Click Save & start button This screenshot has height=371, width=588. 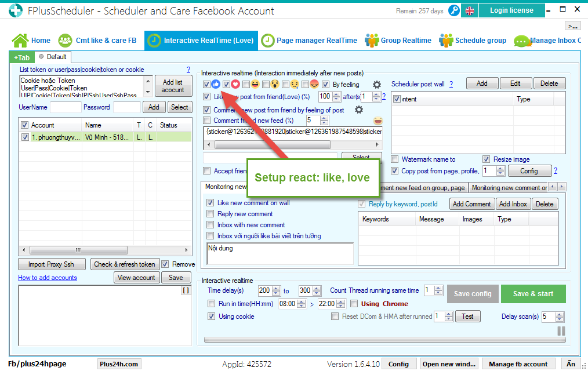(533, 294)
